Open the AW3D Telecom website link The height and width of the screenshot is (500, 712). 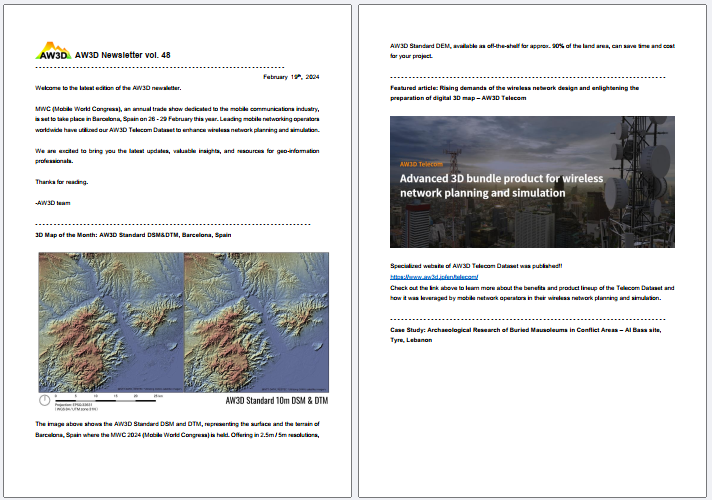(434, 277)
